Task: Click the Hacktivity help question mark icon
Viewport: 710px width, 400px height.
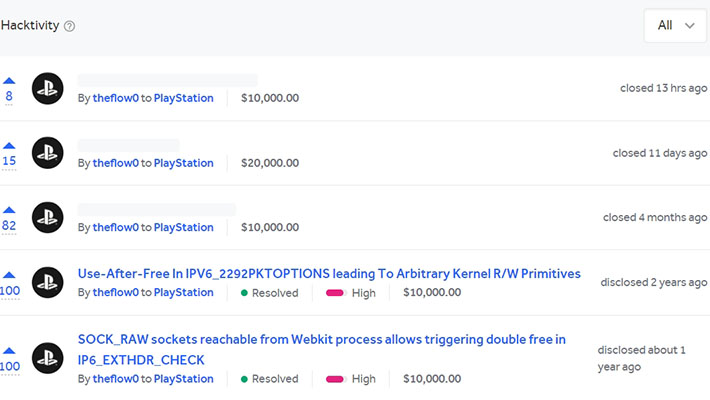Action: pos(69,26)
